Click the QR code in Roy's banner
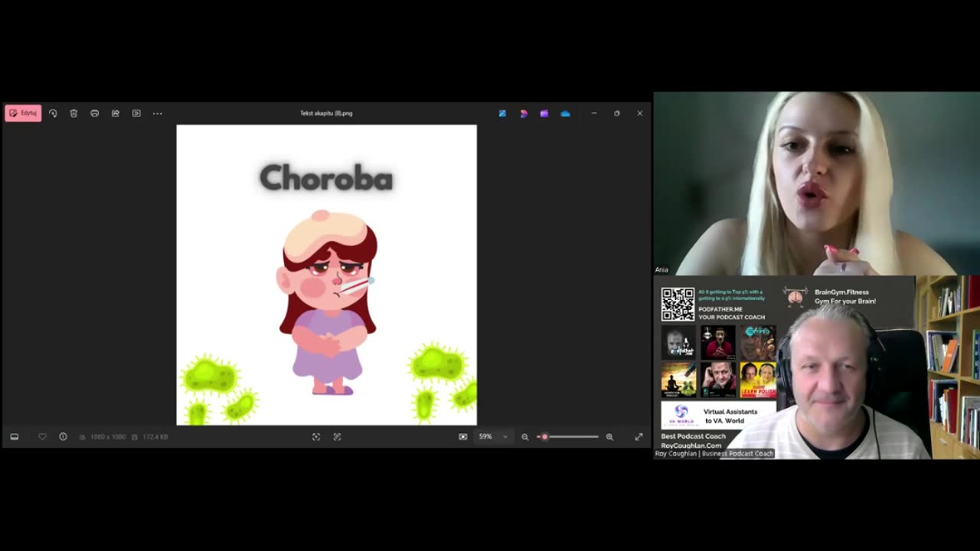Screen dimensions: 980x551 point(678,304)
